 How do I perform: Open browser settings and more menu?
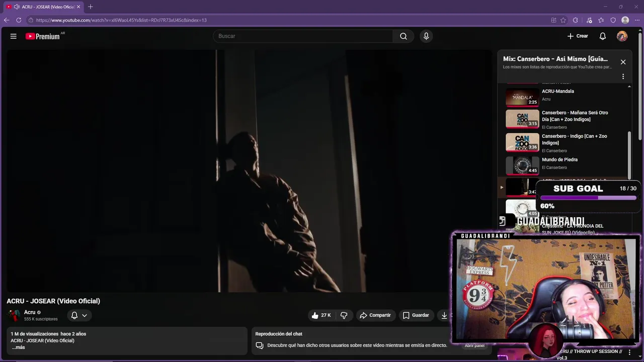(637, 20)
